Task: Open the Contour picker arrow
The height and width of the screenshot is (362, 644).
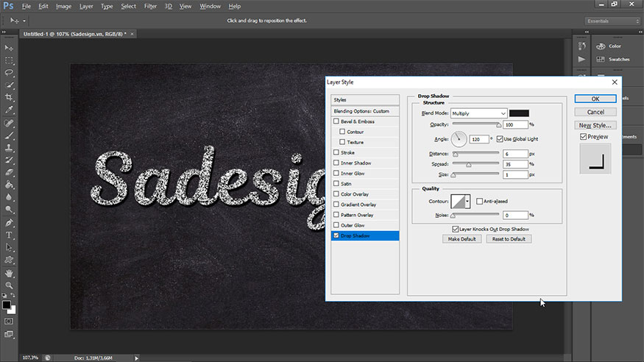Action: coord(467,201)
